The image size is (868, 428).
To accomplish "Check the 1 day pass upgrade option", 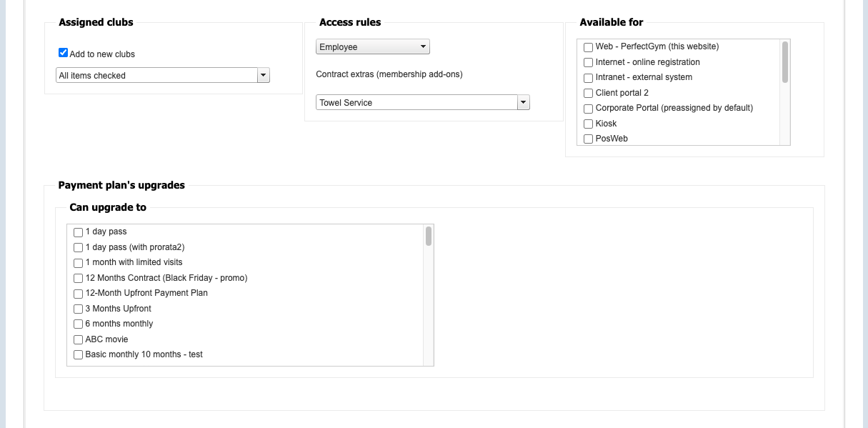I will [79, 232].
